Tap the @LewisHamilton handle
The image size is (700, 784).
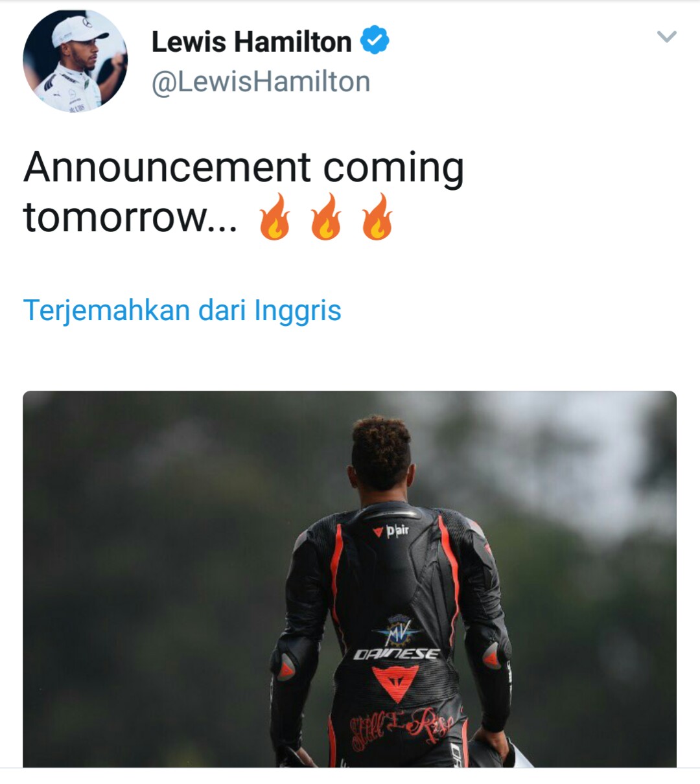click(x=261, y=82)
